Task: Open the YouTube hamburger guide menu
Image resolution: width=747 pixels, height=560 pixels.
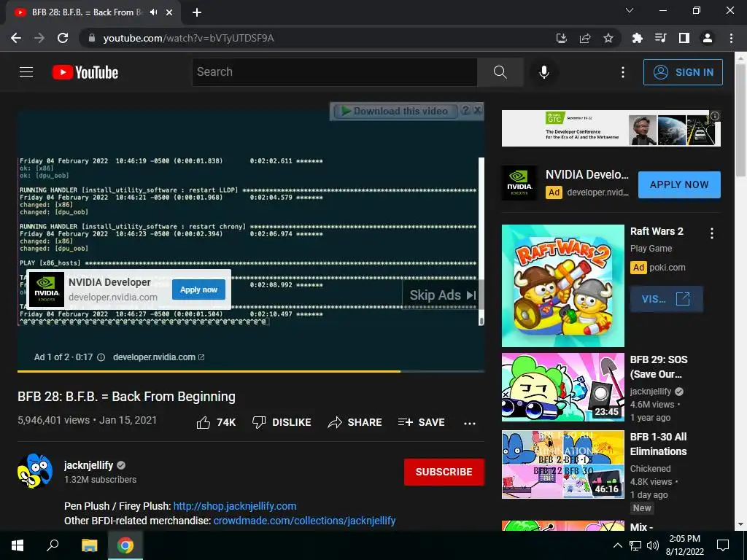Action: pos(26,72)
